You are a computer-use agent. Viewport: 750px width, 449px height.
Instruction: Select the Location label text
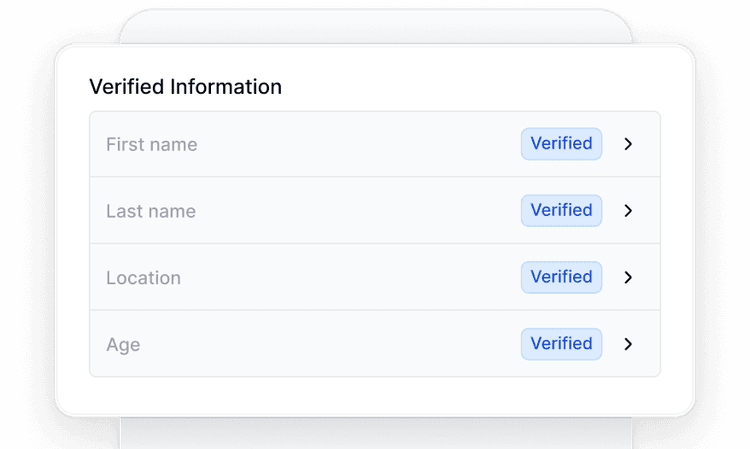click(x=143, y=278)
